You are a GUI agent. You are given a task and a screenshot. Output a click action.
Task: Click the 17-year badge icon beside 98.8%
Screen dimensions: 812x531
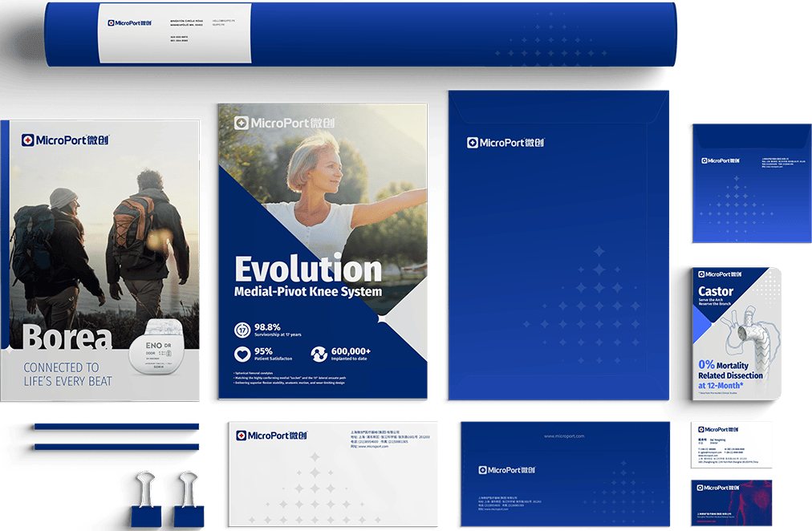(242, 330)
